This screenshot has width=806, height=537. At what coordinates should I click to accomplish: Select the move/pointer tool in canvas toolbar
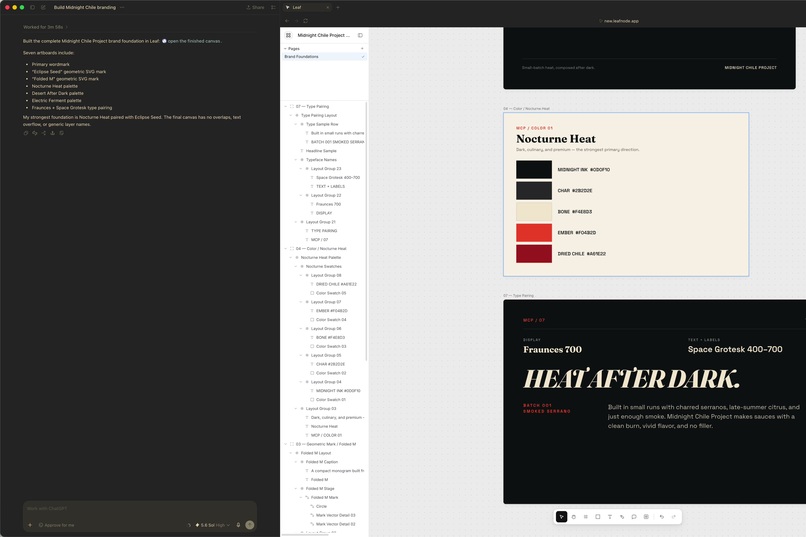coord(561,516)
